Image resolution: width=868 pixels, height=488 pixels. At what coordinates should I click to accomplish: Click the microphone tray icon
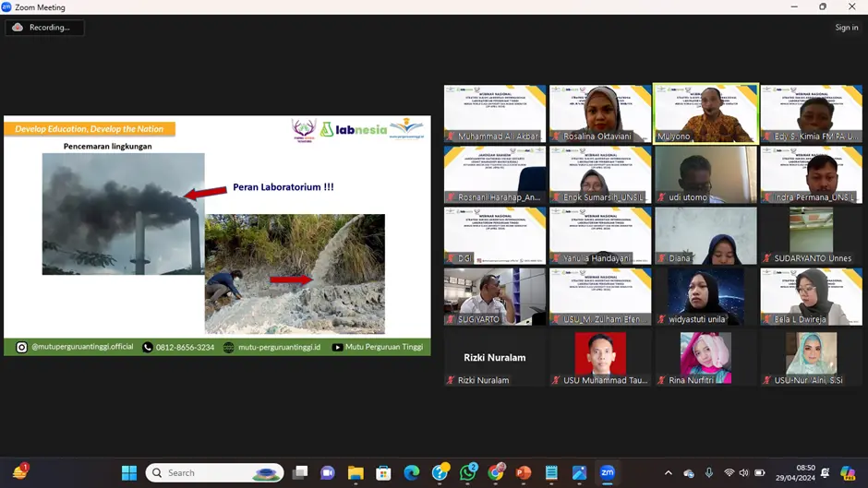click(x=708, y=472)
